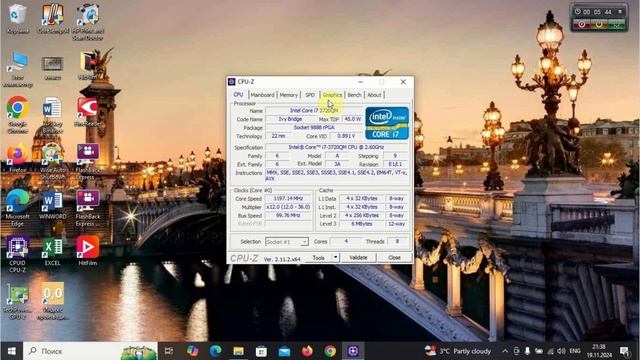Click the Close button in CPU-Z footer
Screen dimensions: 640x360
(394, 258)
